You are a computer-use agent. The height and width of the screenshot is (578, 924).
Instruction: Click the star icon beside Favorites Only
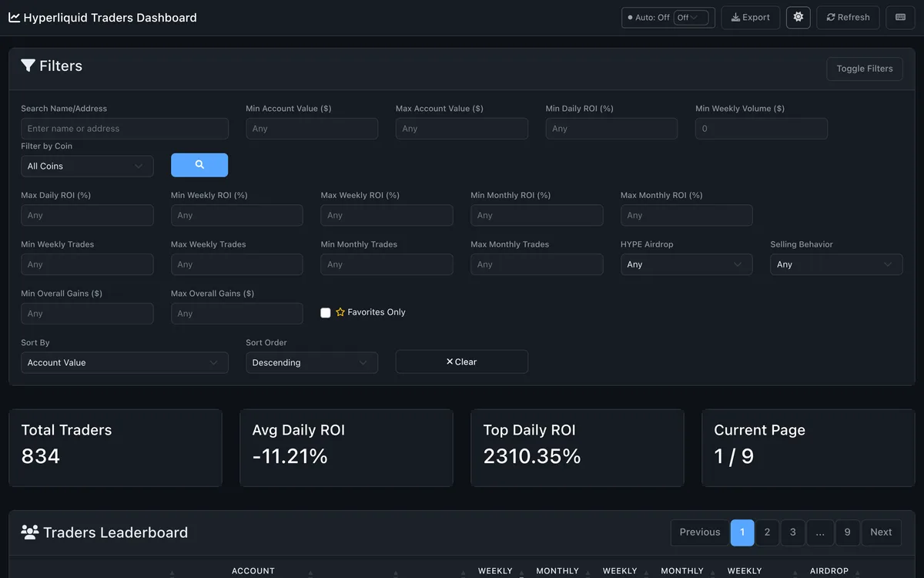(340, 312)
